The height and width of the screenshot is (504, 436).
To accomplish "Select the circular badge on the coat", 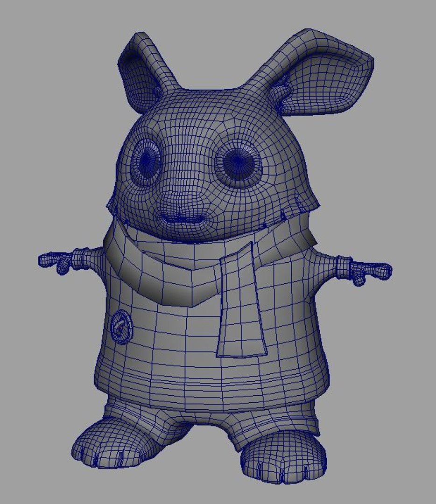I will coord(121,327).
